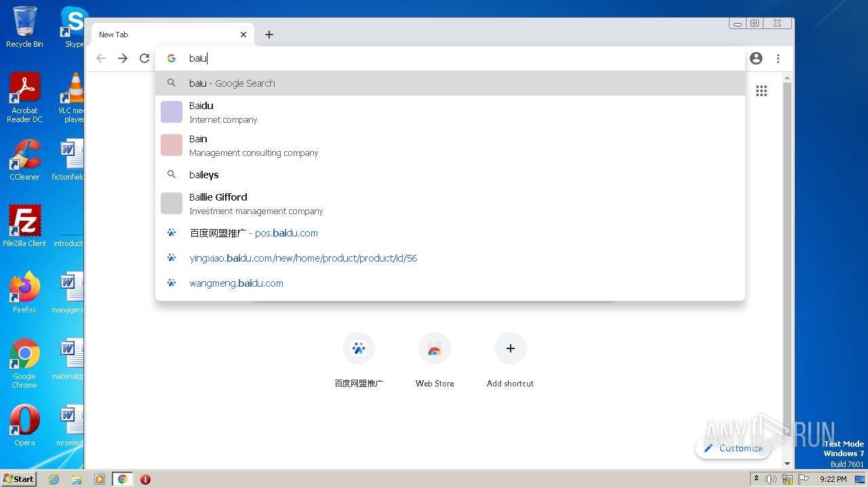This screenshot has height=488, width=868.
Task: Open the Opera desktop icon
Action: (24, 425)
